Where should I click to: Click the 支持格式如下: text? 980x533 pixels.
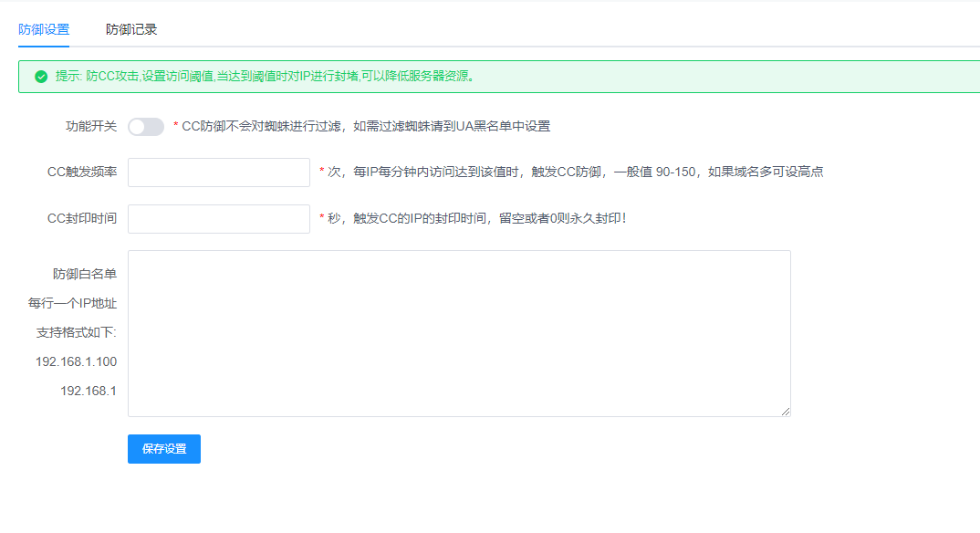coord(77,332)
